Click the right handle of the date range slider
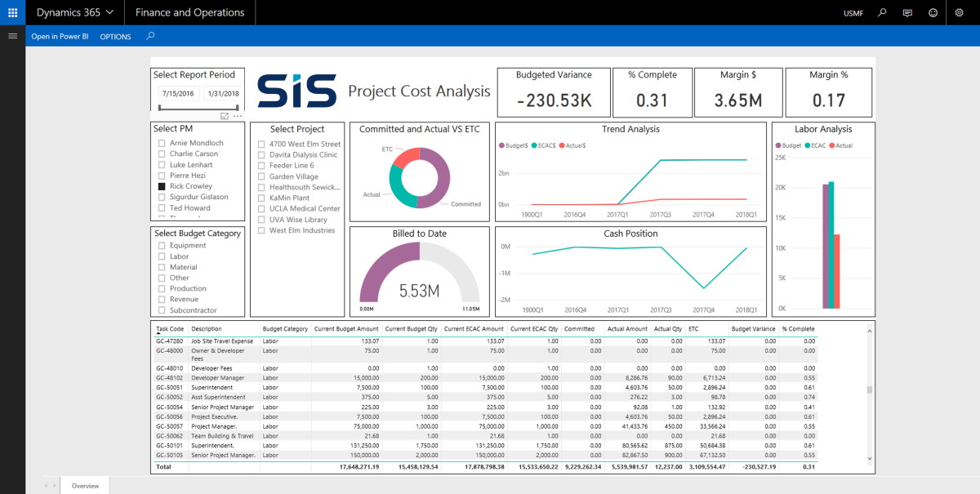 pyautogui.click(x=238, y=107)
